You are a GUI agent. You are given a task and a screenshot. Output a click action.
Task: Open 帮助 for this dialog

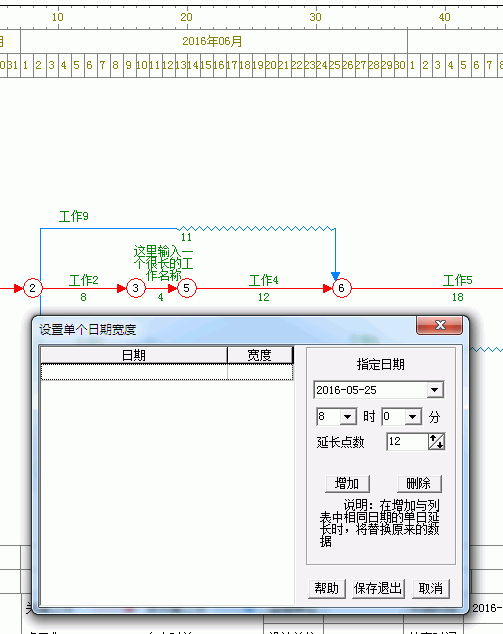coord(327,588)
